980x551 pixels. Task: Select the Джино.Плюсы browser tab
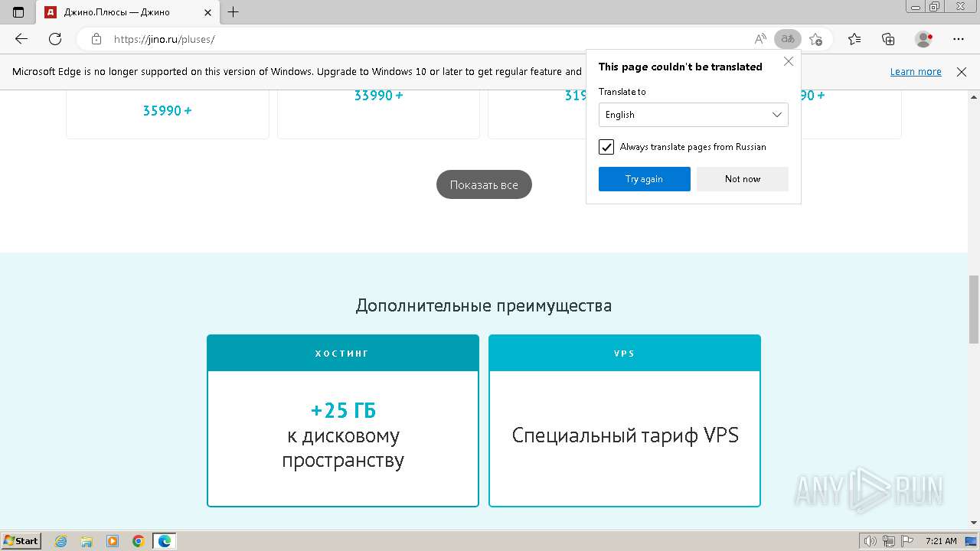point(127,12)
